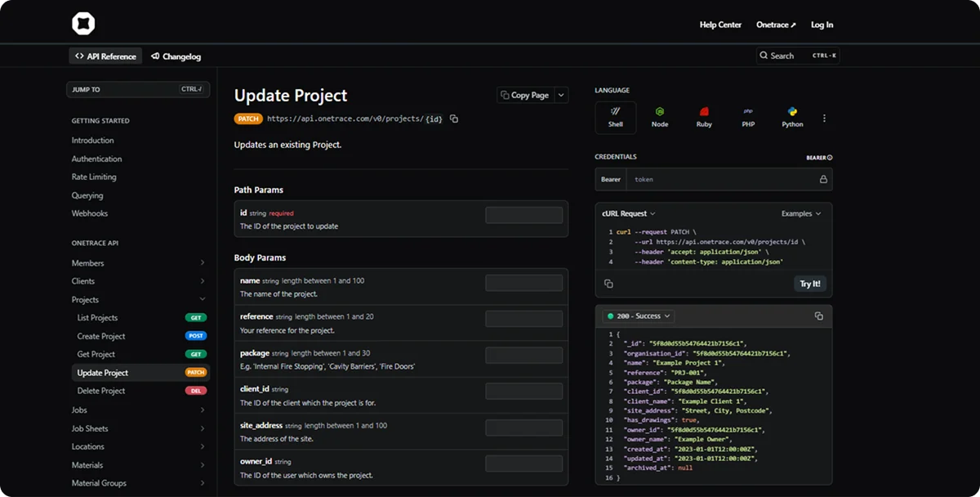Open the Rate Limiting page
The height and width of the screenshot is (497, 980).
(94, 177)
